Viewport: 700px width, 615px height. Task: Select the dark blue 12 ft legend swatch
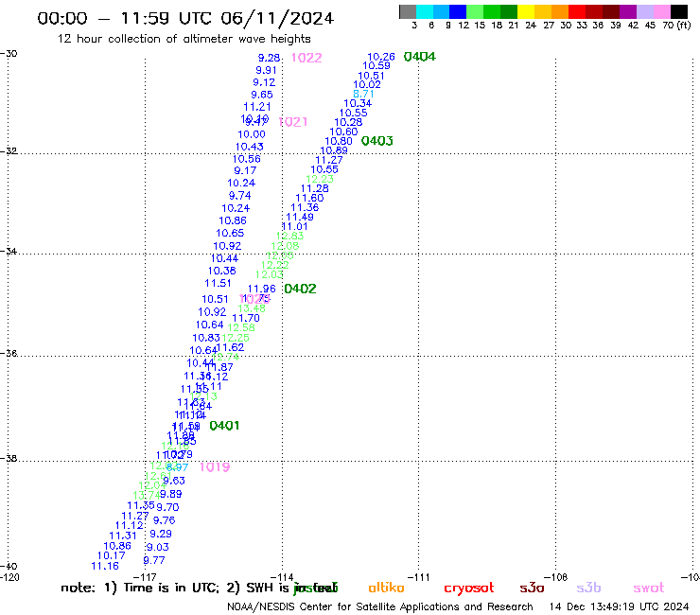[x=458, y=11]
